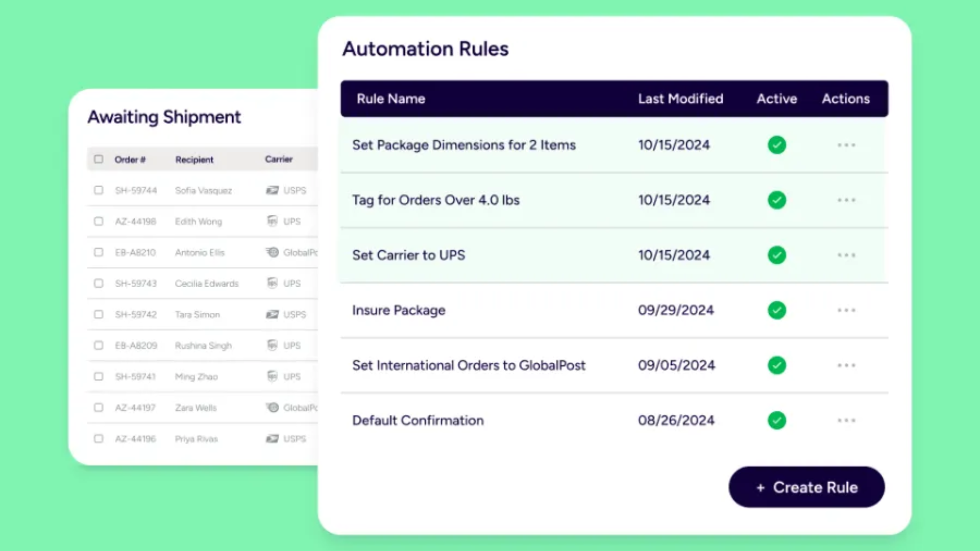Toggle active checkmark for Insure Package

click(777, 310)
